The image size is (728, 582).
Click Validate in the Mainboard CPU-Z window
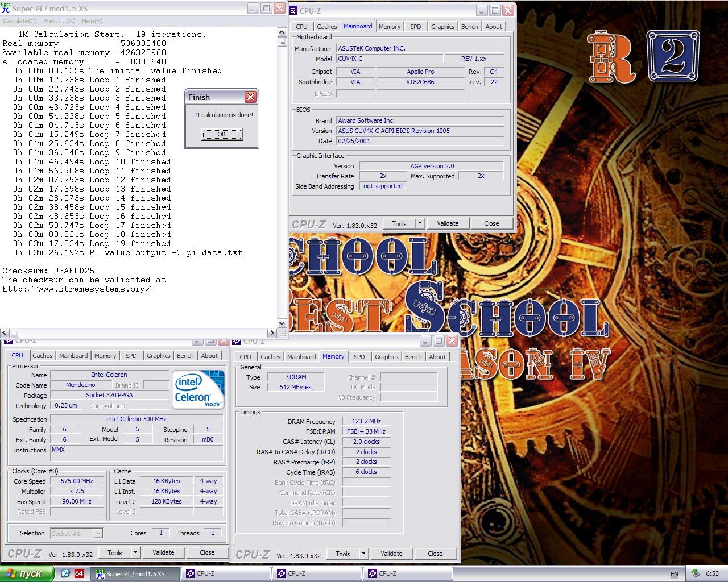tap(448, 224)
